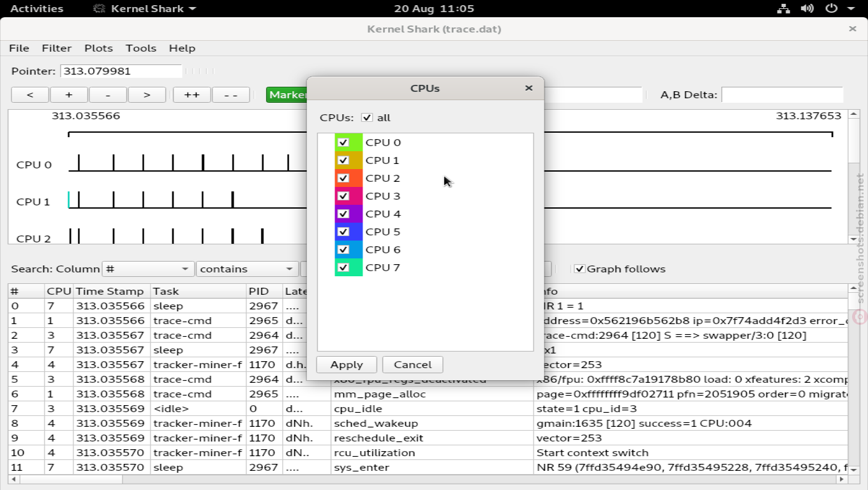Click the scroll right '>' button
The width and height of the screenshot is (868, 490).
[x=147, y=94]
